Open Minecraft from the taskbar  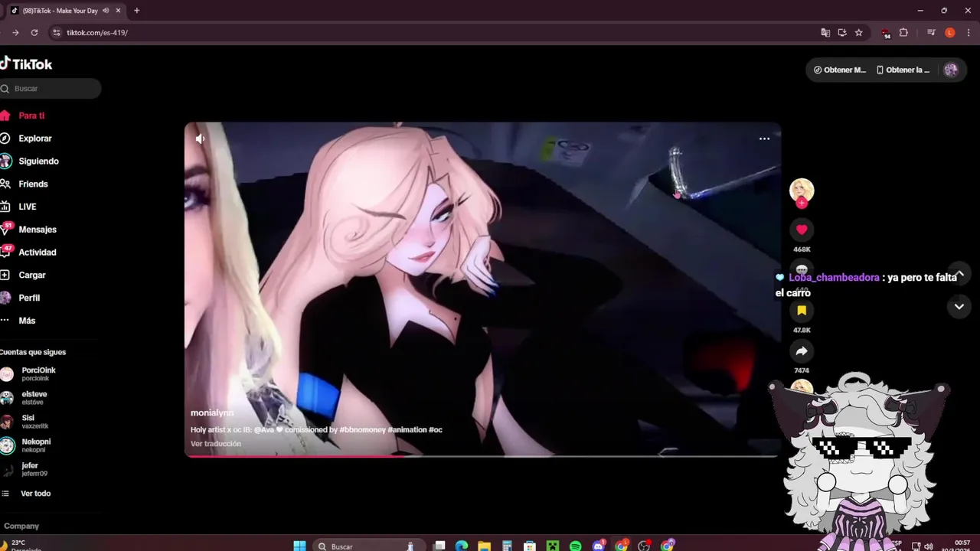coord(553,546)
